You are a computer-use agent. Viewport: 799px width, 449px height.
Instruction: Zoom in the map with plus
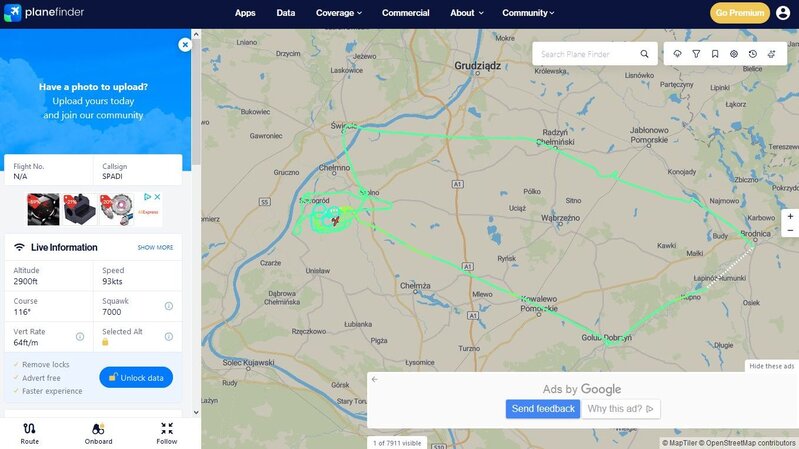click(790, 216)
